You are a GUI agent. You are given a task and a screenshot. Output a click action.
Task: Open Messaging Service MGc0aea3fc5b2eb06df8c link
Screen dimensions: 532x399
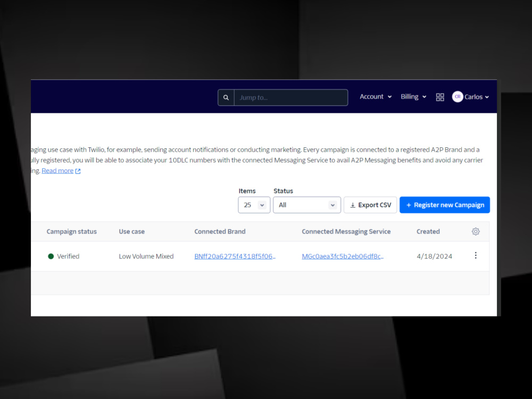pos(343,256)
